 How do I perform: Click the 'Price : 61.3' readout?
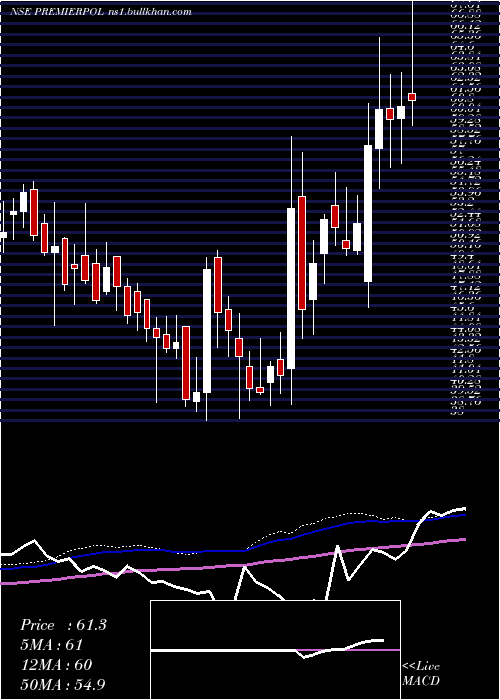pos(63,625)
